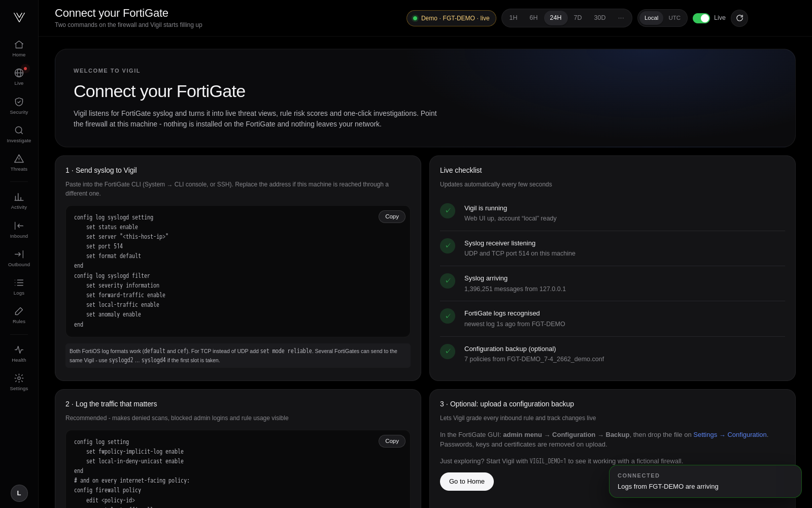
Task: Open Settings gear in sidebar
Action: coord(19,382)
